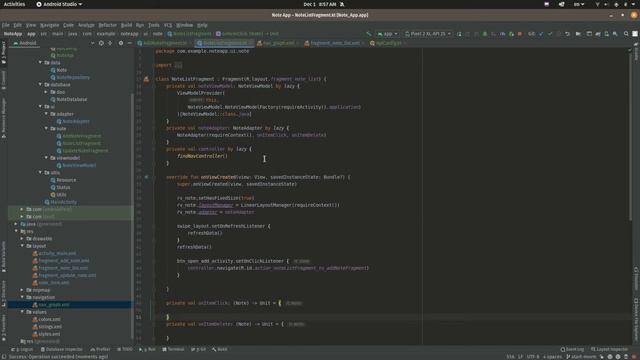The width and height of the screenshot is (640, 360).
Task: Expand the dao package folder
Action: coord(46,92)
